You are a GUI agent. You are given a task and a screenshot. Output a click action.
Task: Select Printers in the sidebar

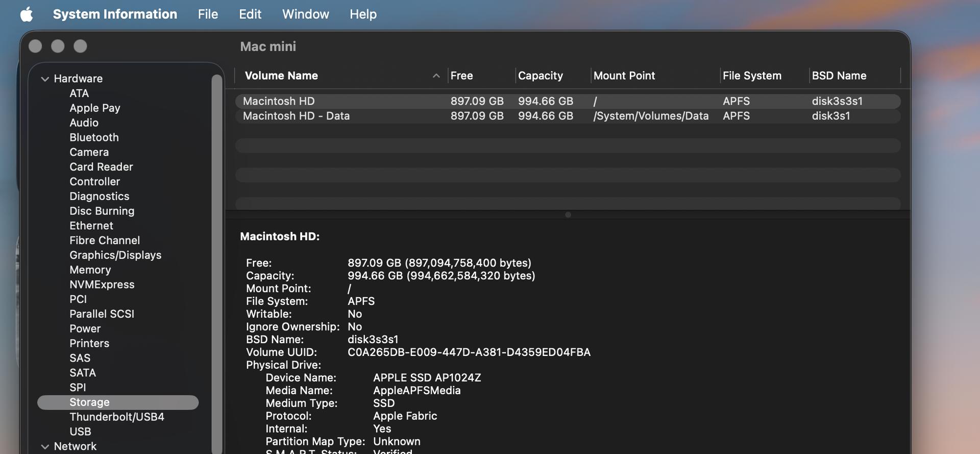pyautogui.click(x=89, y=344)
